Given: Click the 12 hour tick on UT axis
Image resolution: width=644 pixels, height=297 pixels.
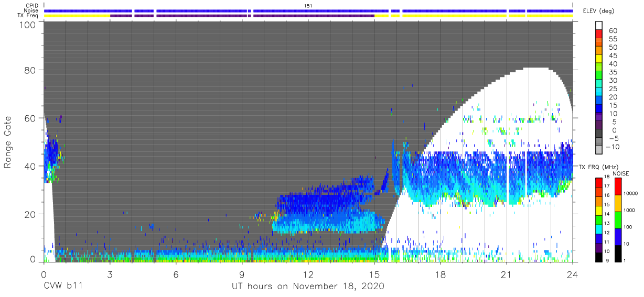Looking at the screenshot, I should pos(308,274).
